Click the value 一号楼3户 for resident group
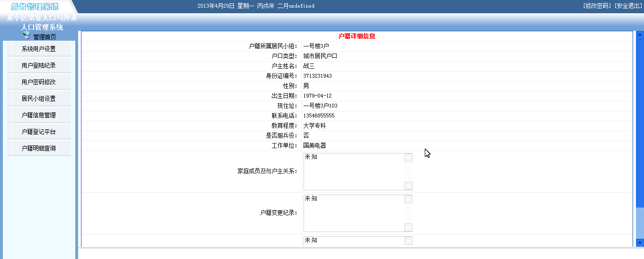This screenshot has height=259, width=644. point(316,46)
